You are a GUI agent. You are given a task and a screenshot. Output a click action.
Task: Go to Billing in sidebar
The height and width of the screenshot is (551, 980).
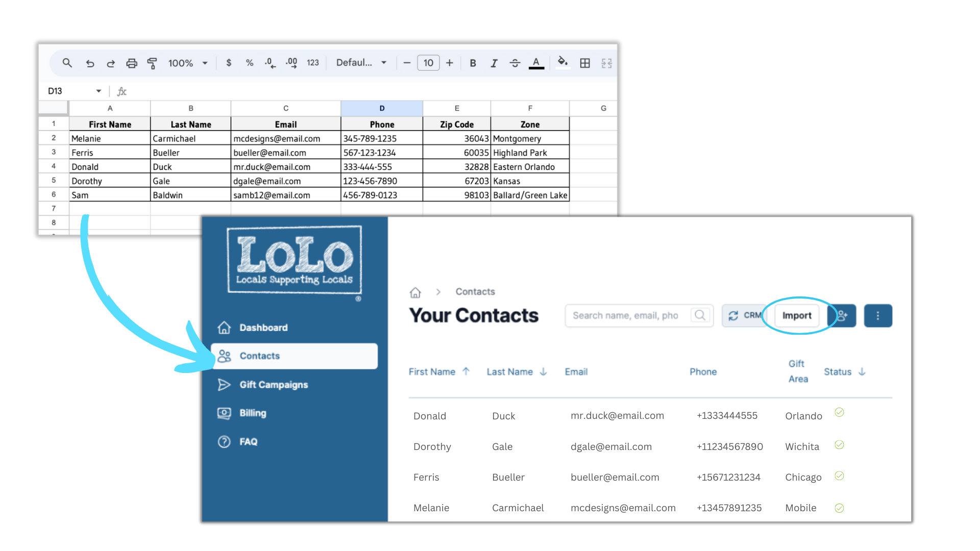[253, 413]
